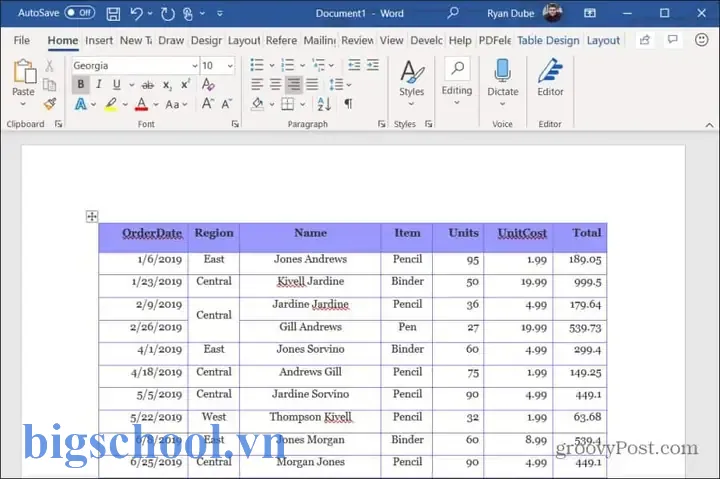The width and height of the screenshot is (720, 479).
Task: Toggle Italic formatting
Action: 98,85
